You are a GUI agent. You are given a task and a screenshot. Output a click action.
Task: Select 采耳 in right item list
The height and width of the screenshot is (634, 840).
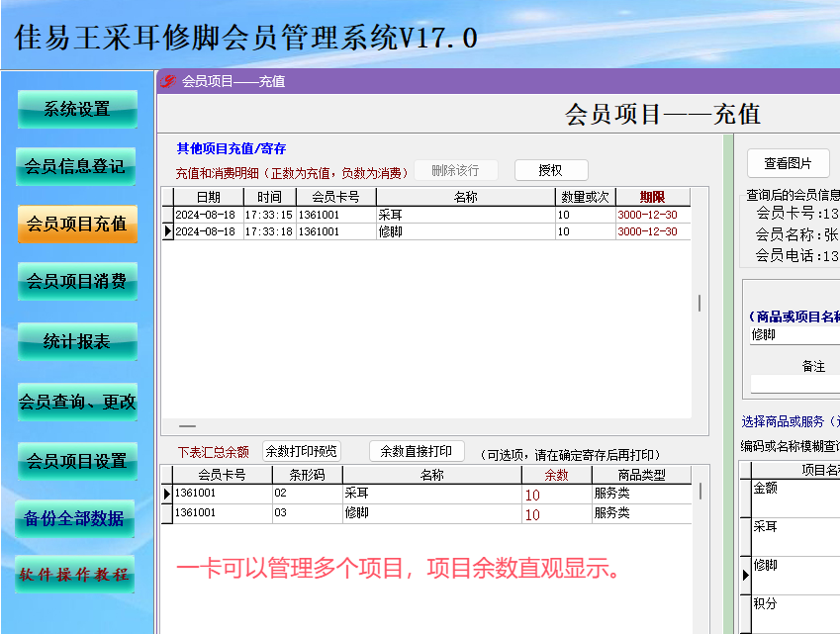pyautogui.click(x=796, y=537)
